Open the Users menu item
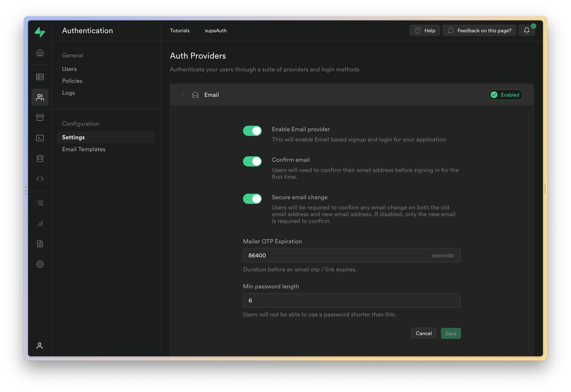Viewport: 571px width, 392px height. tap(69, 69)
